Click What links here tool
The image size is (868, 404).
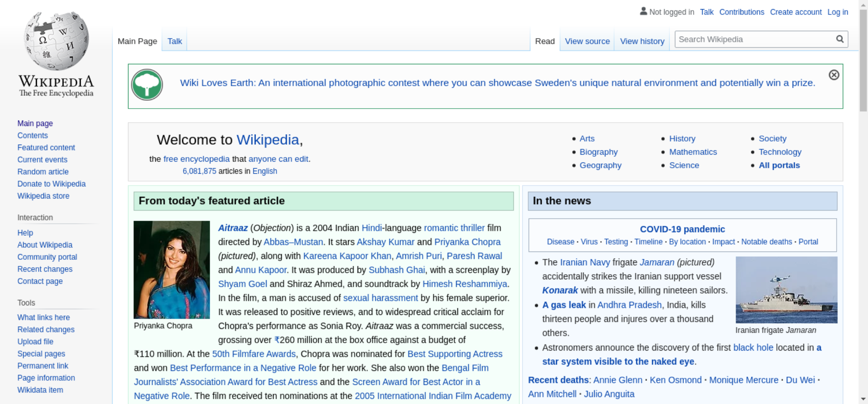point(43,318)
